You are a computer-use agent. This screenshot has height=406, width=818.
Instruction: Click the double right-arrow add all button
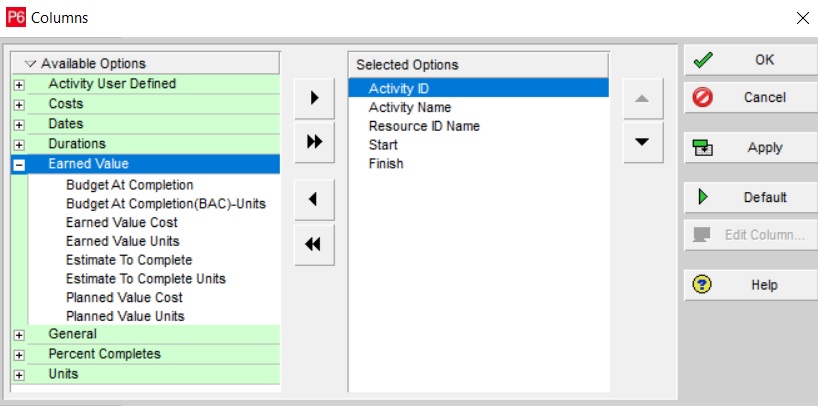(x=314, y=142)
